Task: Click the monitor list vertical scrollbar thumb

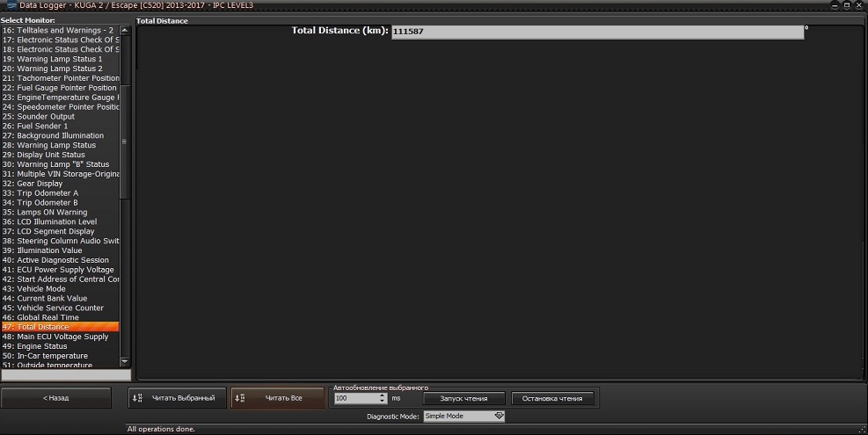Action: [x=125, y=141]
